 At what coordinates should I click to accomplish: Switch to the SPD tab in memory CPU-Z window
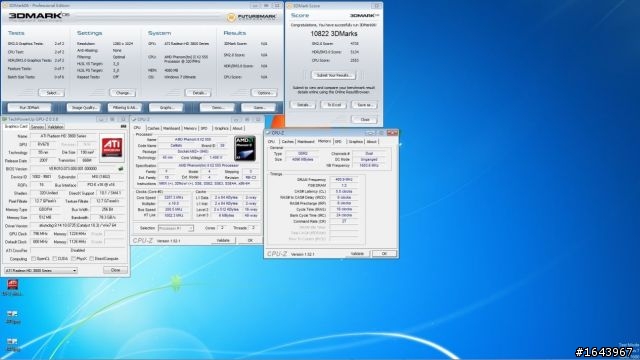(x=338, y=142)
